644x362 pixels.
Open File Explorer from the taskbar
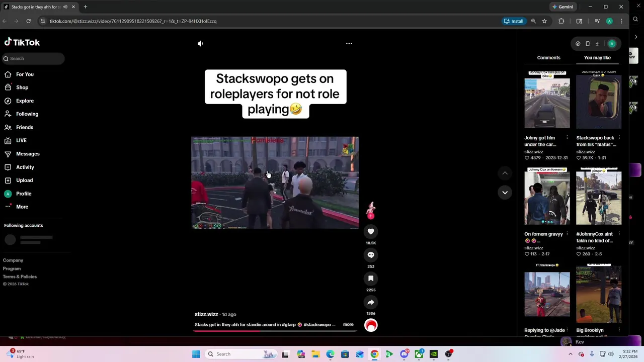[x=315, y=354]
